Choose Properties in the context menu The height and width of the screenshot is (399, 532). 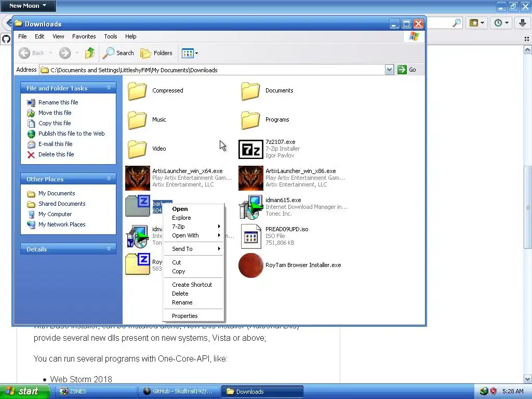(193, 316)
